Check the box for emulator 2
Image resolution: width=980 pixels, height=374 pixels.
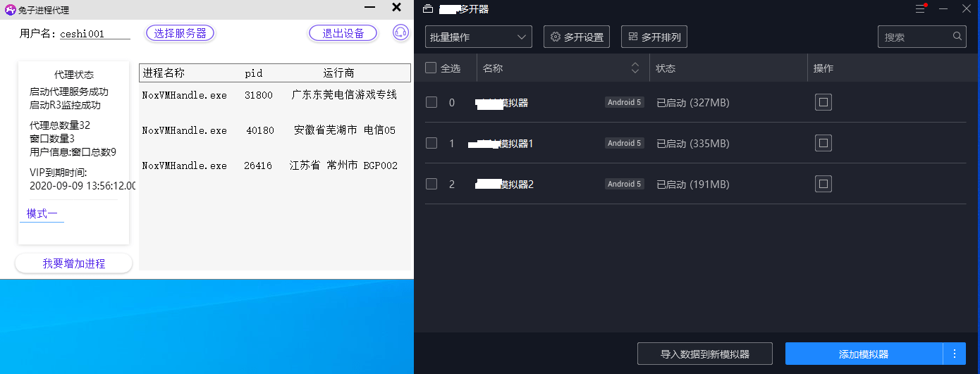pos(431,184)
